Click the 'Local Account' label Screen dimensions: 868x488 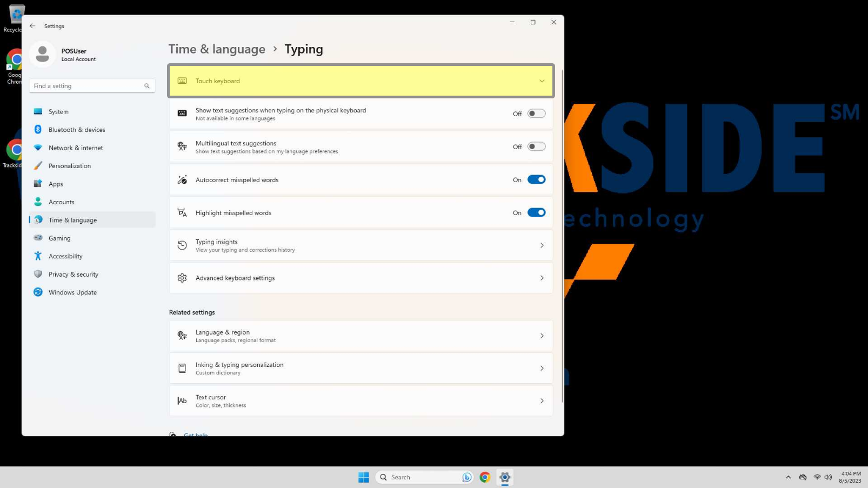(78, 59)
